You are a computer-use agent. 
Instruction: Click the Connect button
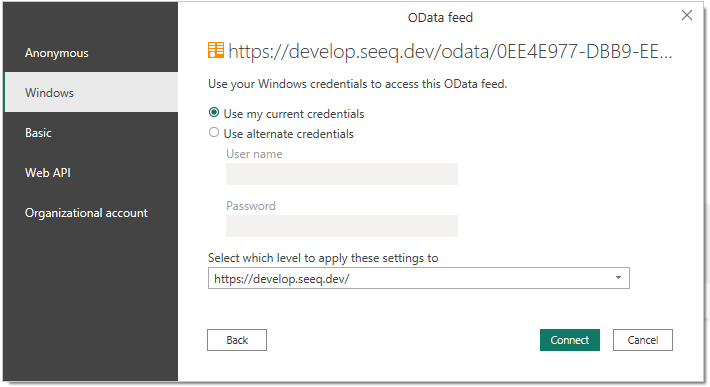tap(570, 340)
